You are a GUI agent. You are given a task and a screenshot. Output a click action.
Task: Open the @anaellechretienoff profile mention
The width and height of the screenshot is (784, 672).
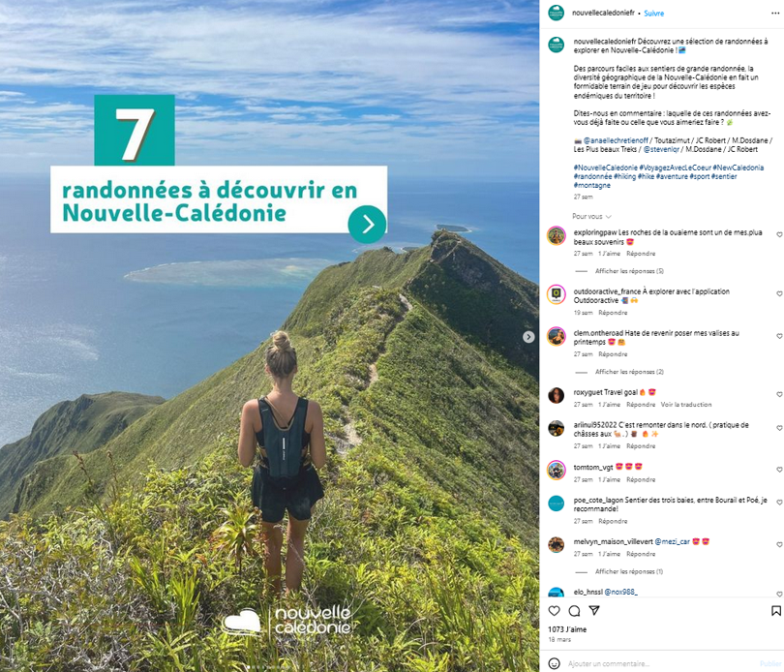coord(616,140)
